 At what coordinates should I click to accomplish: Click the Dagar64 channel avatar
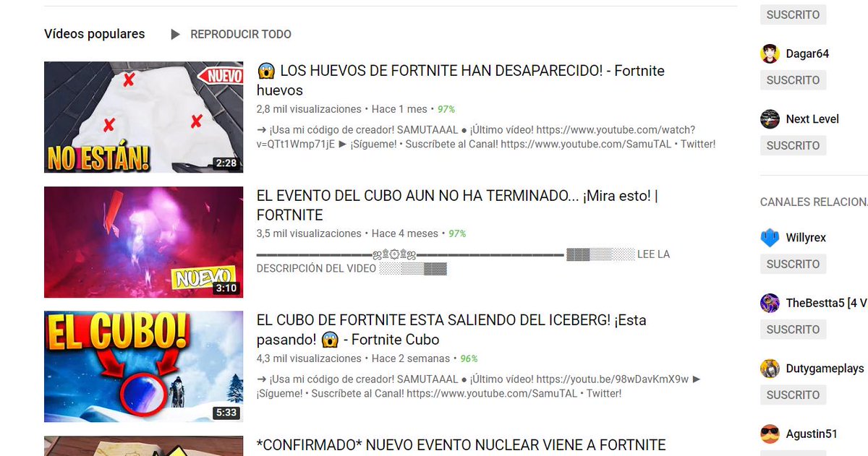(x=770, y=54)
